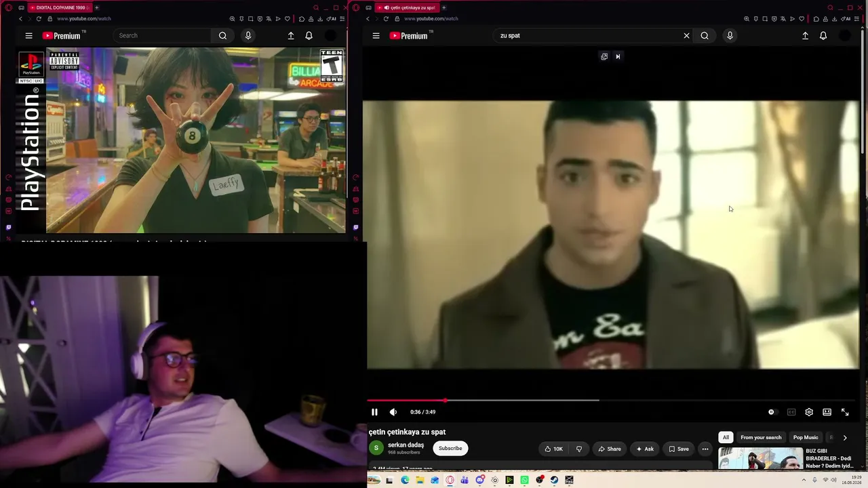Like the video with 10K likes

(x=553, y=449)
